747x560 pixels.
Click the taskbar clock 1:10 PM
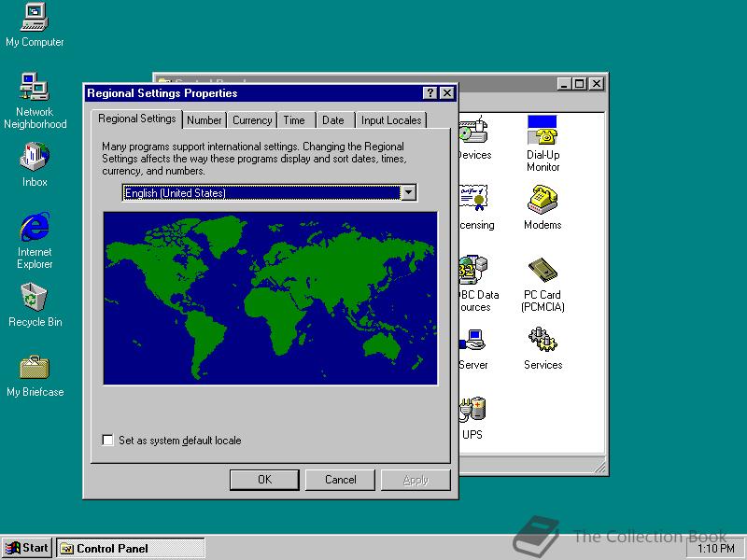click(x=715, y=549)
